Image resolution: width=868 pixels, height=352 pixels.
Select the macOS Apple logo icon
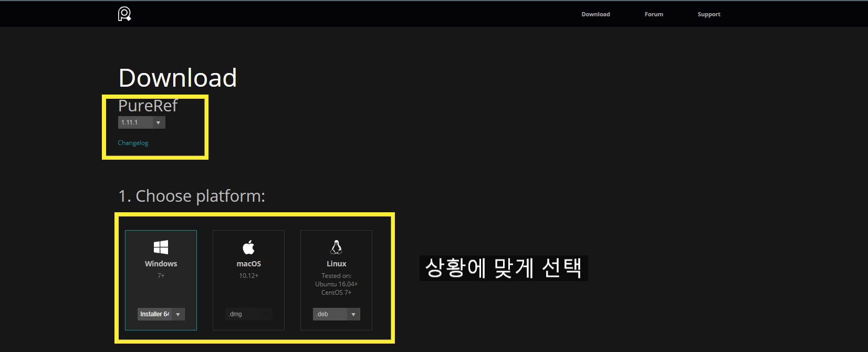click(x=248, y=247)
